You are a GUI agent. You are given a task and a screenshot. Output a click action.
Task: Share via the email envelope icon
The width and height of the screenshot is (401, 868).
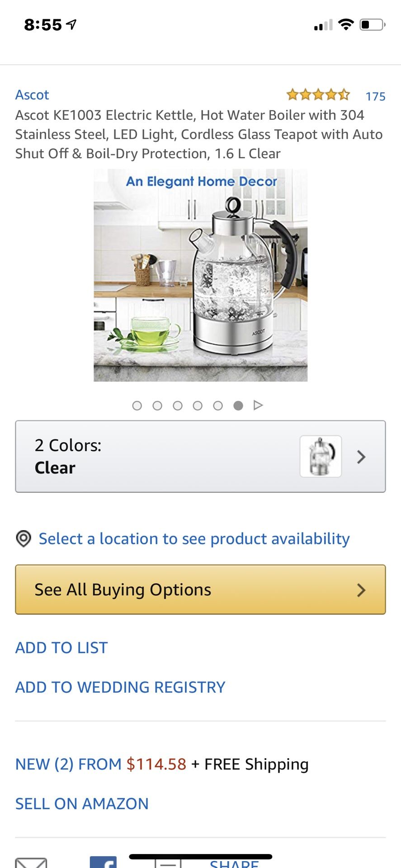[31, 862]
